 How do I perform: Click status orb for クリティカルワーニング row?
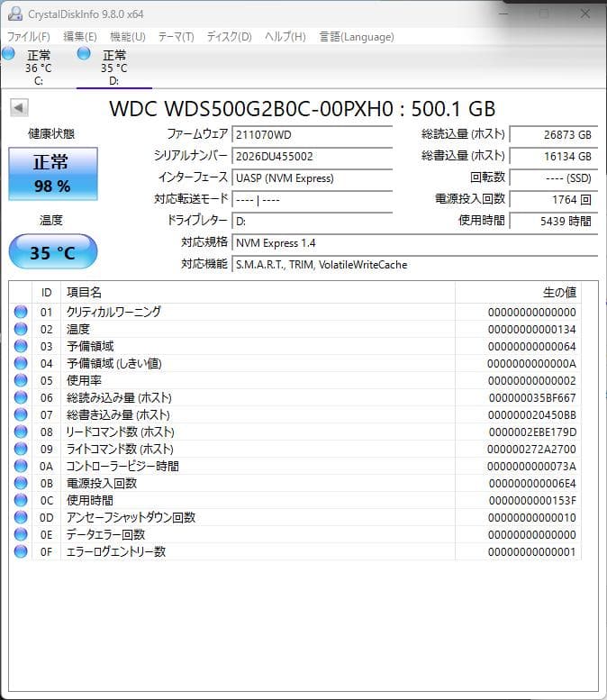21,312
